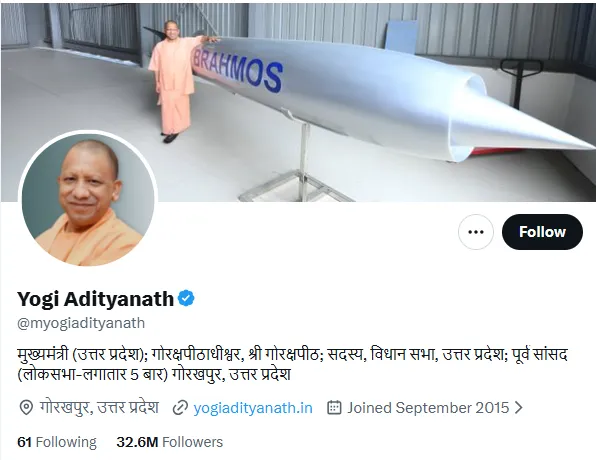Screen dimensions: 596x460
Task: Click the missile's pointed nose cone in the banner
Action: [x=530, y=124]
